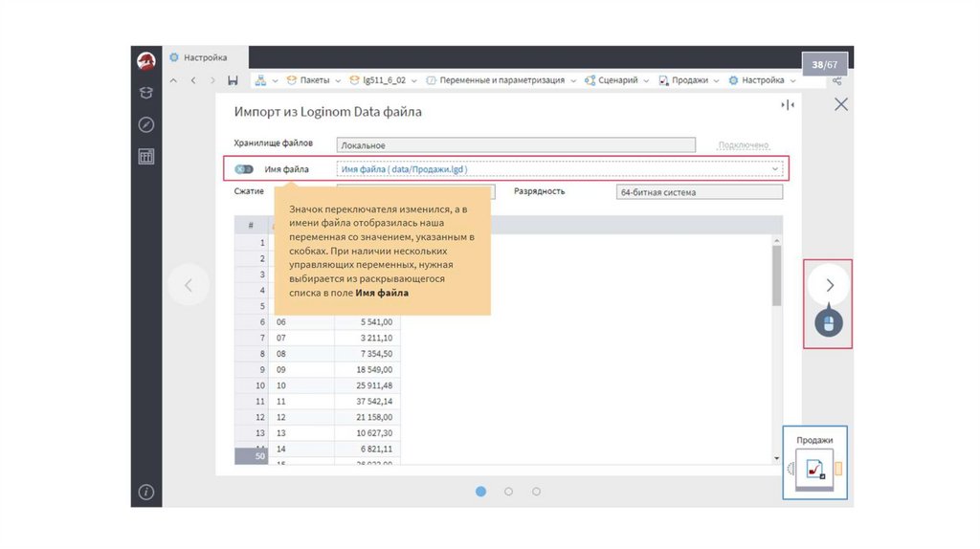Expand the Имя файла dropdown list

(774, 169)
